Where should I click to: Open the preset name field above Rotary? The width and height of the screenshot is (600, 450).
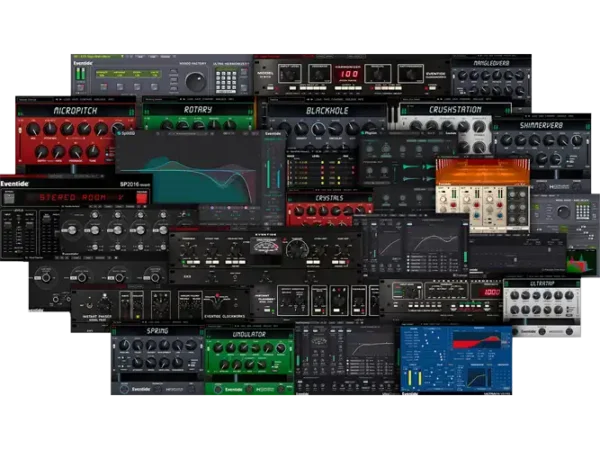coord(160,99)
